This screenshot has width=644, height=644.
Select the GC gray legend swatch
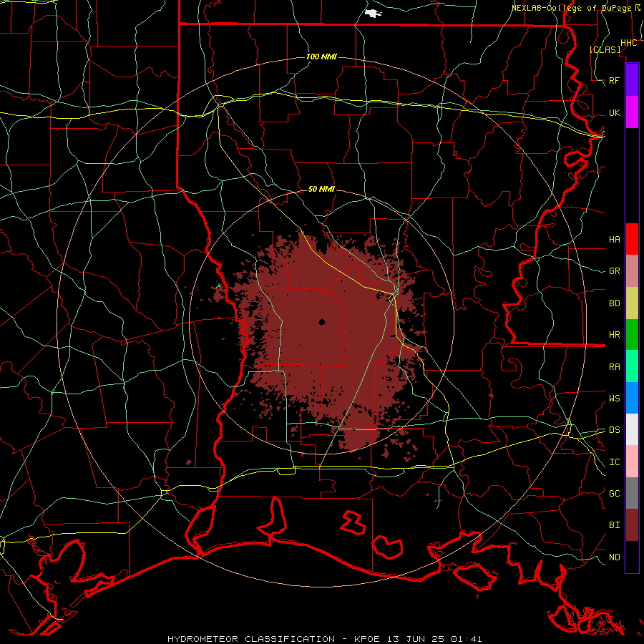tap(632, 493)
